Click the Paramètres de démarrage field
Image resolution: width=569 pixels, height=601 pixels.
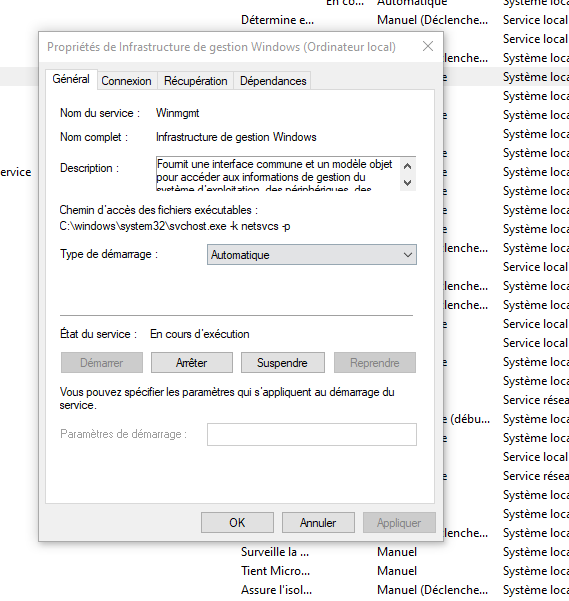point(312,434)
